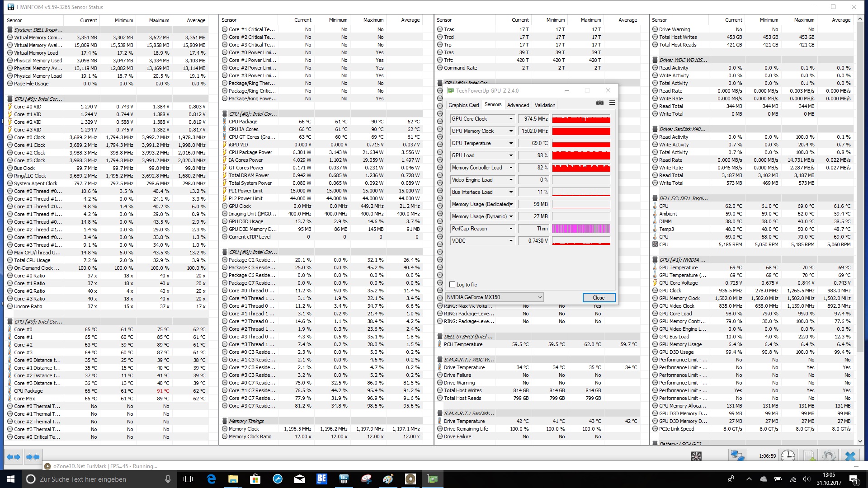Open the notification Action Center
This screenshot has height=488, width=868.
coord(854,479)
